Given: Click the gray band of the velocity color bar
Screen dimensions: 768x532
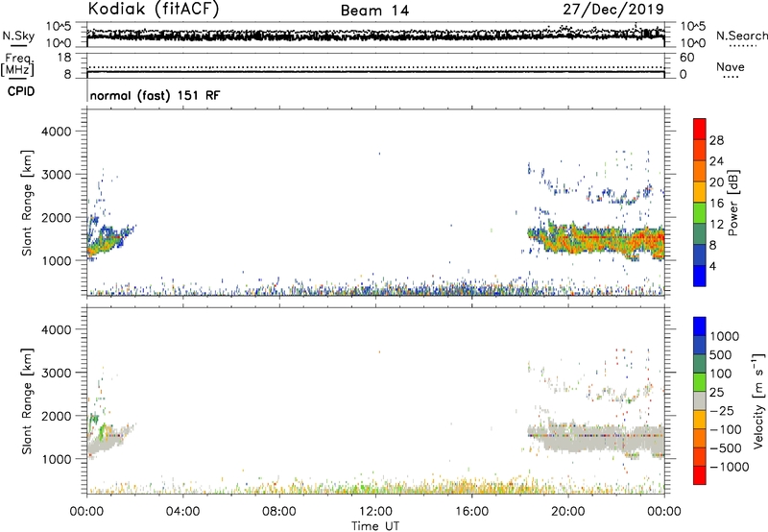Looking at the screenshot, I should click(700, 400).
